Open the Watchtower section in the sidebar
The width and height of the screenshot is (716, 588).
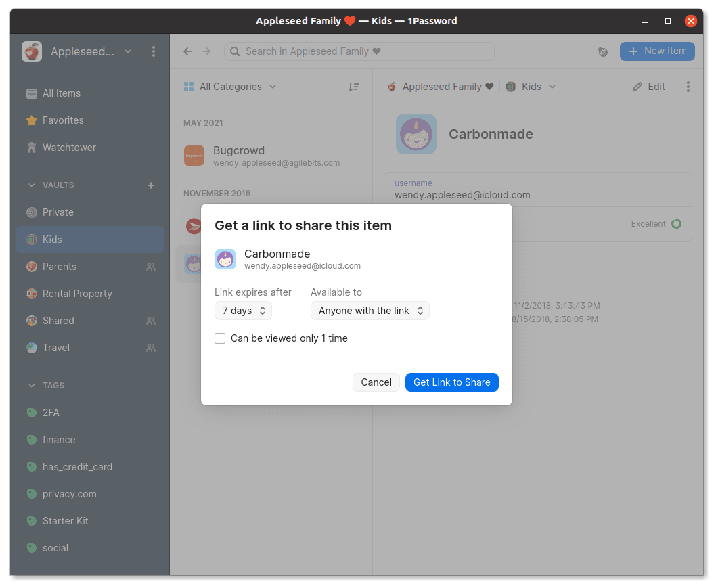pyautogui.click(x=68, y=148)
